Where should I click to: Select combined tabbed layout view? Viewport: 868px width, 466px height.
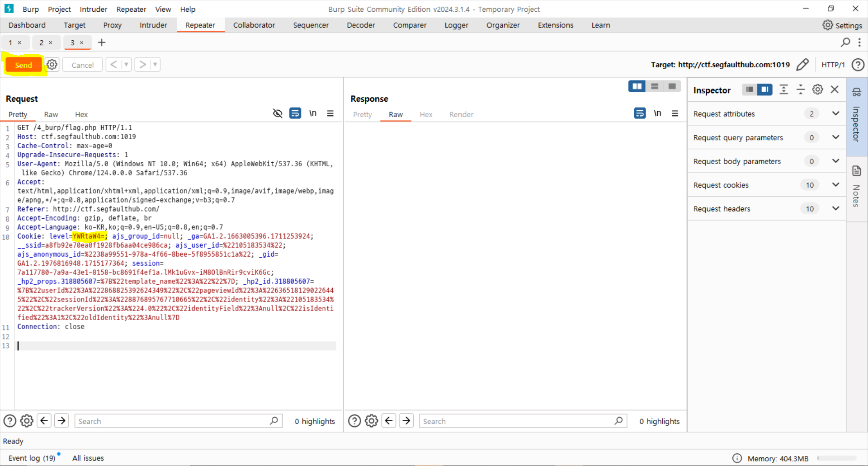point(672,86)
